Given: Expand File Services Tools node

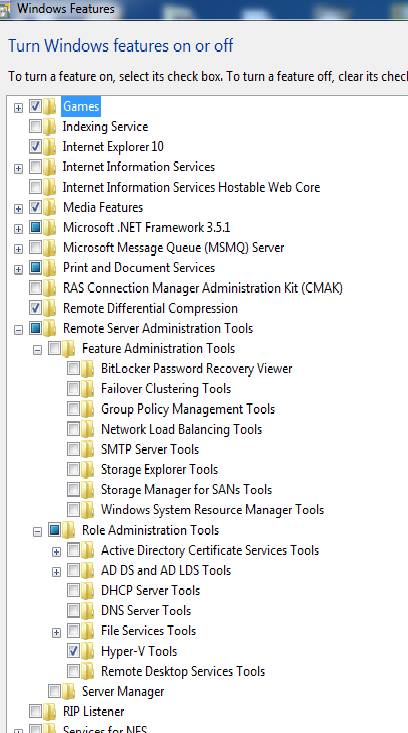Looking at the screenshot, I should pyautogui.click(x=56, y=633).
